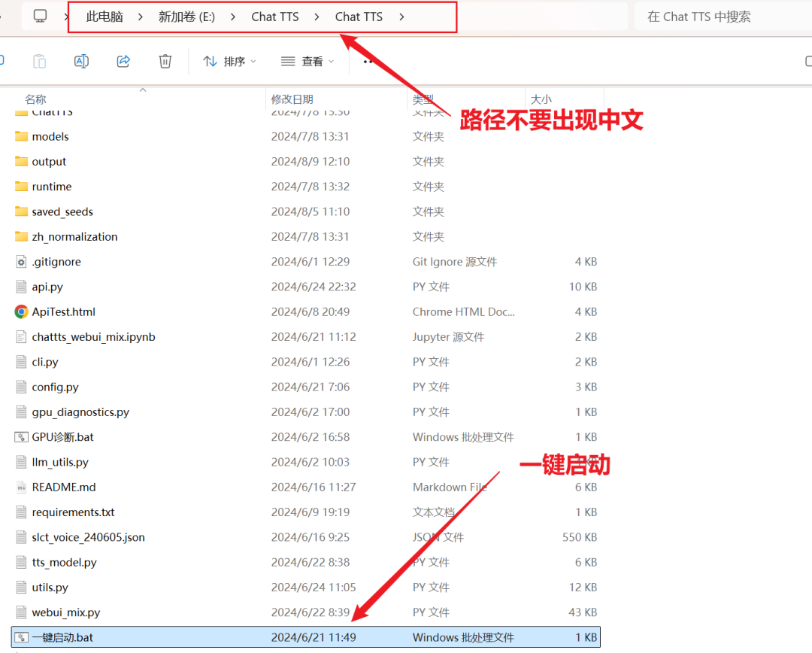Select the first Chat TTS breadcrumb segment
The image size is (812, 653).
click(x=275, y=17)
